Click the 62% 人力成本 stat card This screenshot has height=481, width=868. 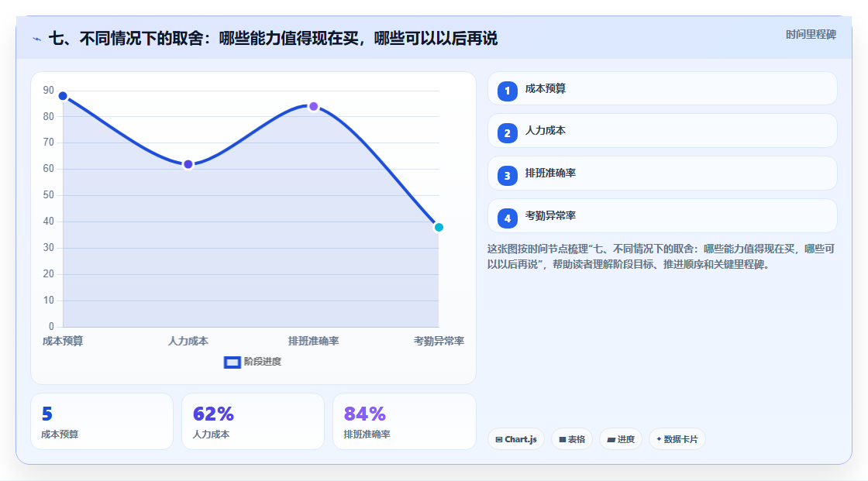[253, 422]
